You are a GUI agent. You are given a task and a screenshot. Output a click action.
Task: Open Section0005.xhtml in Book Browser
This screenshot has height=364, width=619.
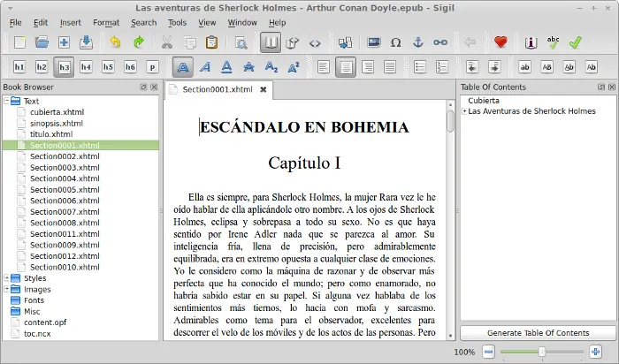(65, 189)
